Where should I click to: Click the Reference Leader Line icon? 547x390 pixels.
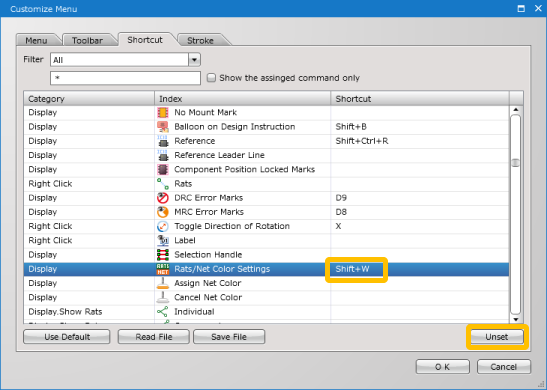(163, 155)
